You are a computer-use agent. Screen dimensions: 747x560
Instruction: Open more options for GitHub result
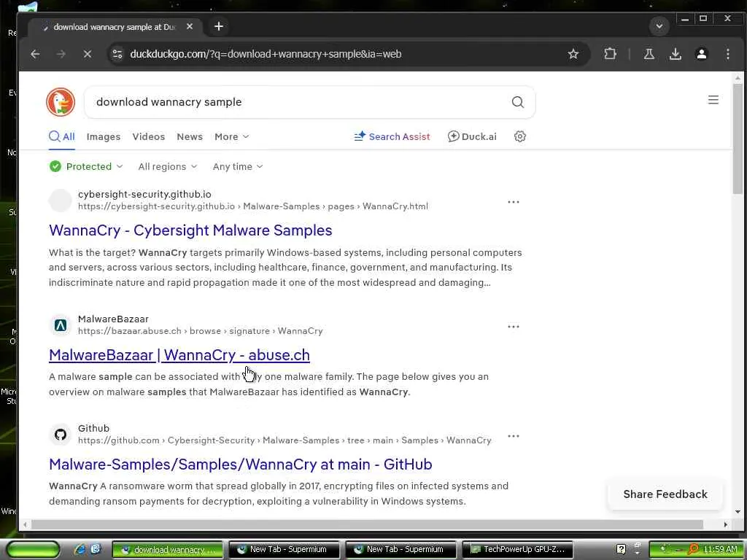pos(513,436)
